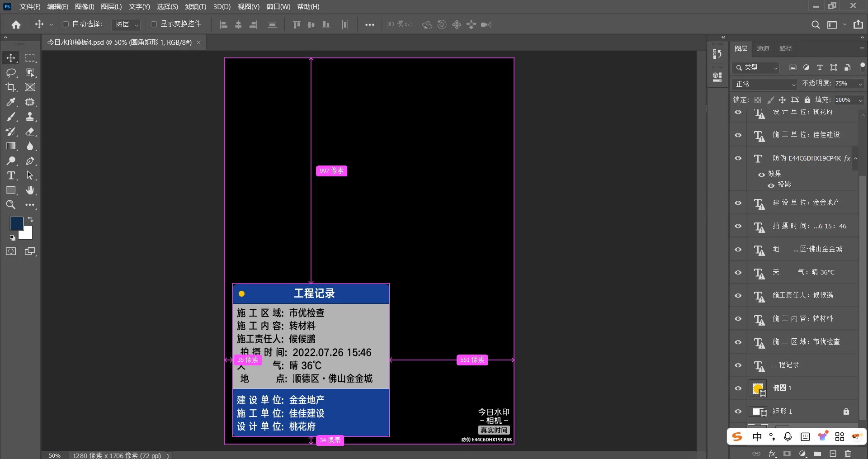Swap foreground and background colors
868x459 pixels.
(x=30, y=219)
